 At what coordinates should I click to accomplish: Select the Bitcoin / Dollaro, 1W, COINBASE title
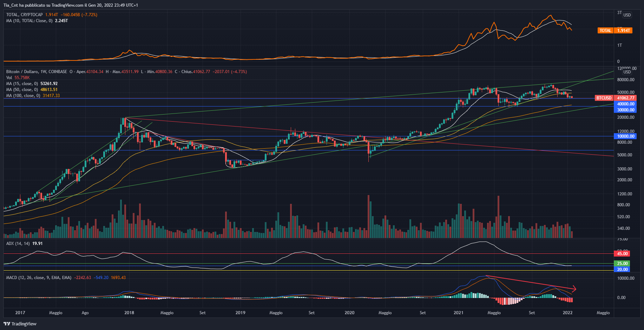(37, 72)
